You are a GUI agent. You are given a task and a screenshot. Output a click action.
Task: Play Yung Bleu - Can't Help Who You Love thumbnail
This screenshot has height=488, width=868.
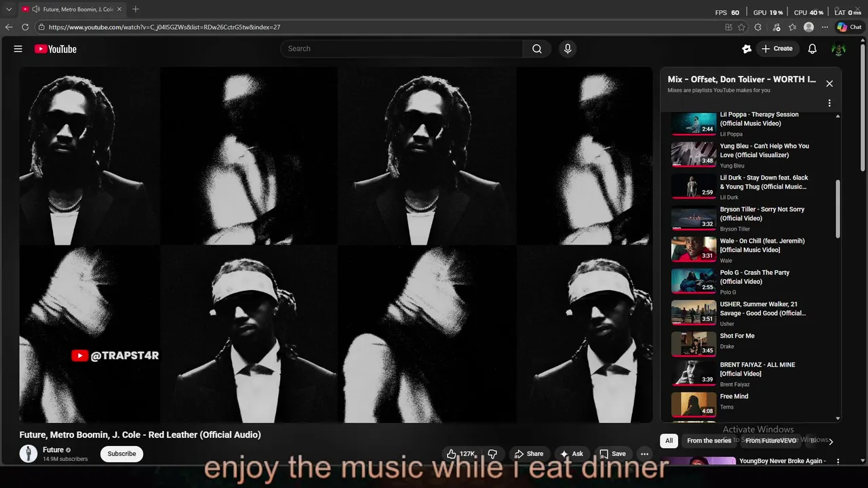(x=694, y=155)
